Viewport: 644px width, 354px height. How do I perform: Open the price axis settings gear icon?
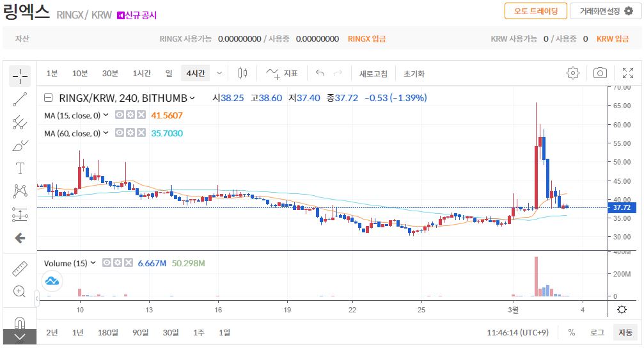tap(622, 310)
